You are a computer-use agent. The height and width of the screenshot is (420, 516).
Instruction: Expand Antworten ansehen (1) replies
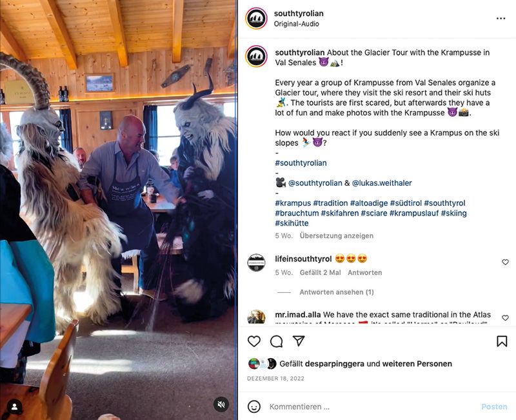pyautogui.click(x=336, y=292)
